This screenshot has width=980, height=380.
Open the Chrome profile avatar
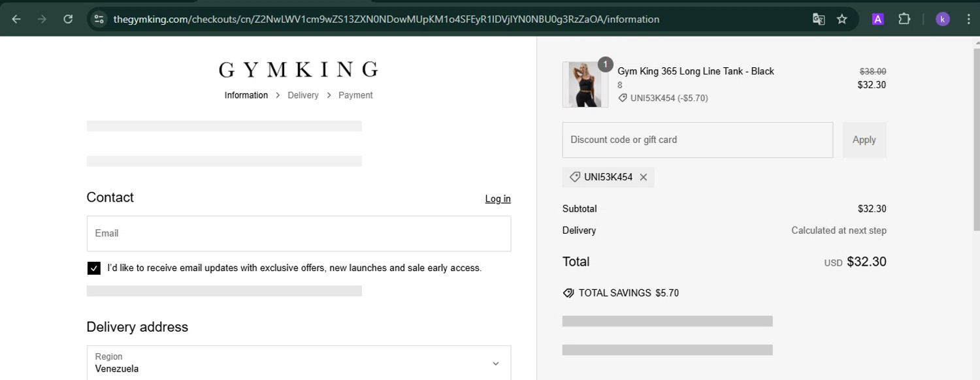(942, 19)
